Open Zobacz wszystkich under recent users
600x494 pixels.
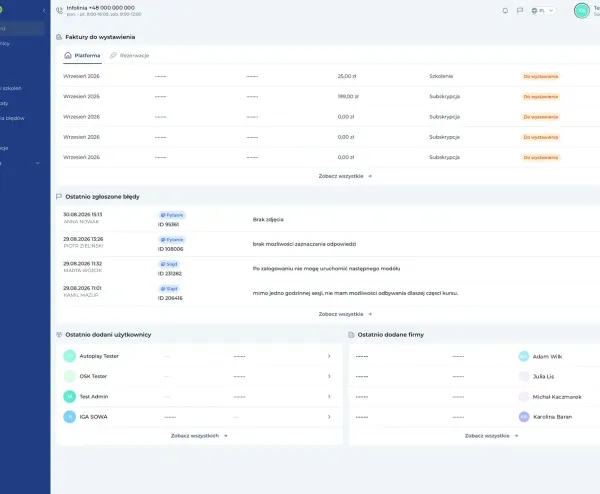click(x=199, y=436)
